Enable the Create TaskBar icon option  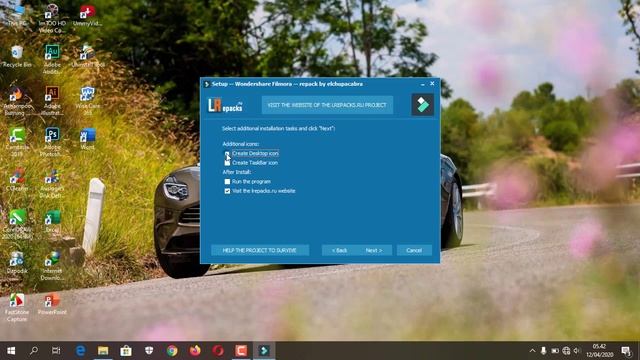pos(227,163)
